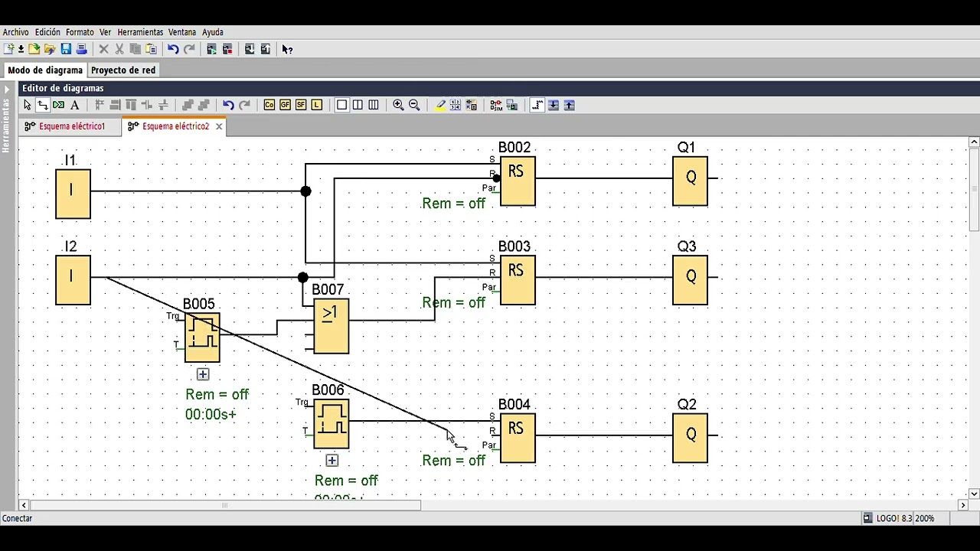Screen dimensions: 980x551
Task: Create a new diagram file
Action: pyautogui.click(x=9, y=49)
